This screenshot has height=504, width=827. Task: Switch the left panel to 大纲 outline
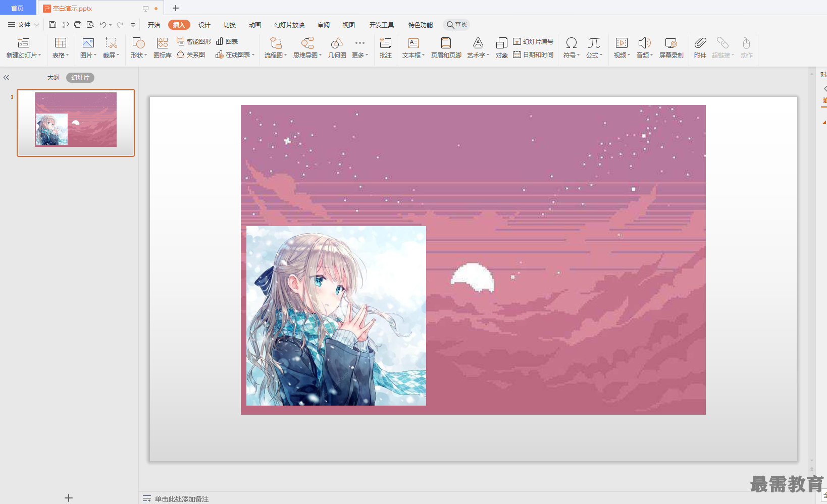(x=53, y=77)
